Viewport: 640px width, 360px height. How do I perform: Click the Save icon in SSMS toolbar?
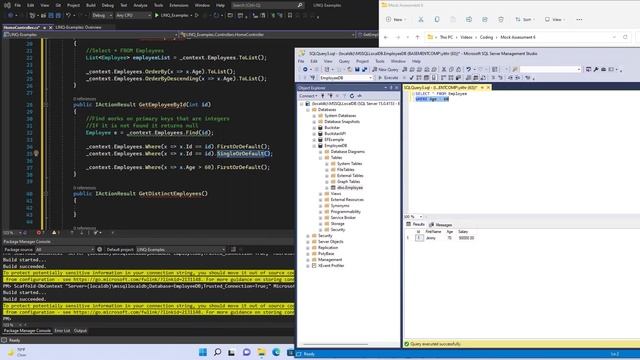357,69
